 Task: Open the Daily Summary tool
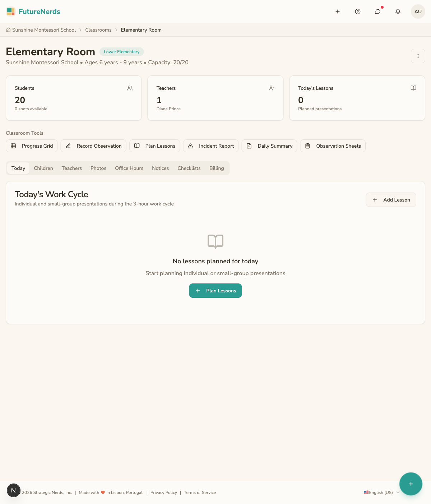(269, 146)
